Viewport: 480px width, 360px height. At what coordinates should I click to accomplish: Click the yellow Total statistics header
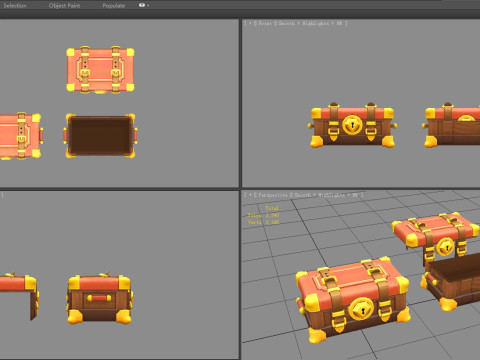[x=272, y=208]
